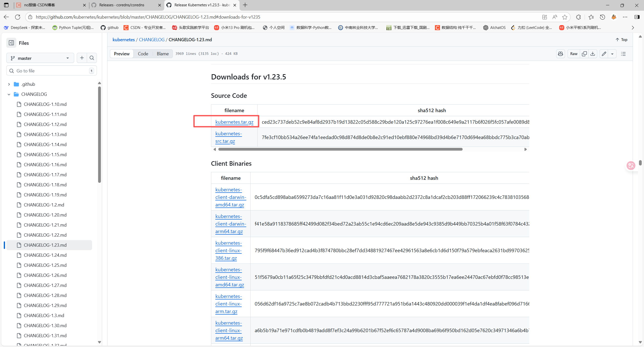Click the browser address bar URL
This screenshot has height=347, width=644.
coord(148,17)
